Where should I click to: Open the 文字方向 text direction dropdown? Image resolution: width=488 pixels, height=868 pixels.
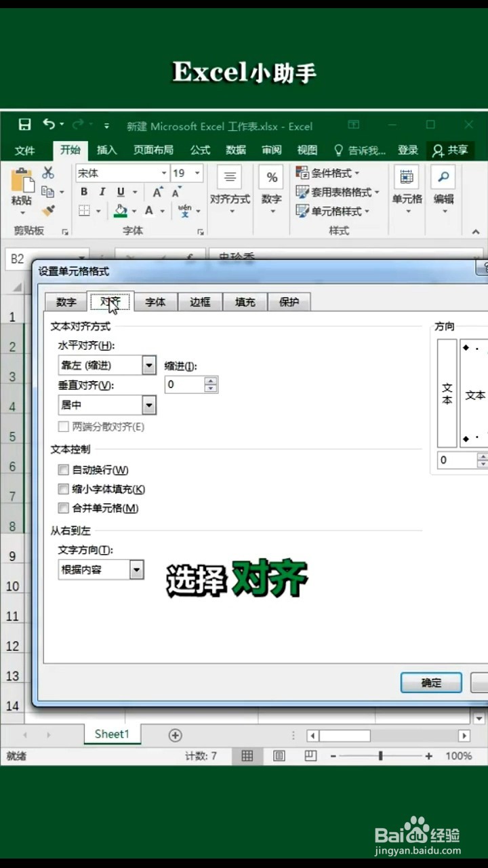(x=137, y=570)
